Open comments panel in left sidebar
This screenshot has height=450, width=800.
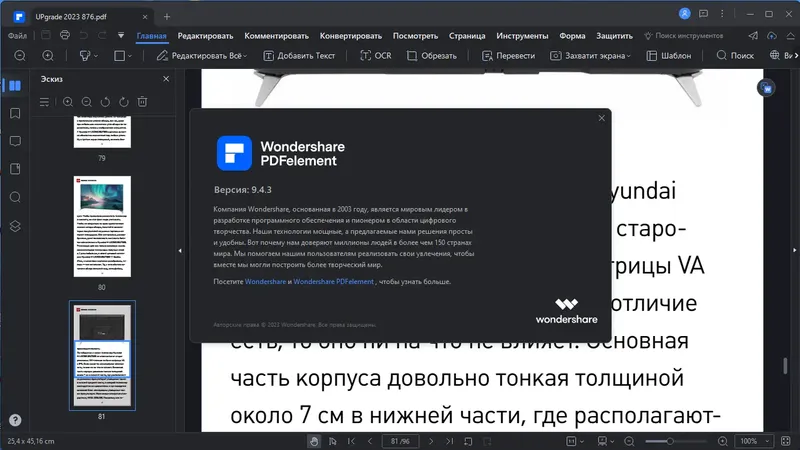(15, 141)
